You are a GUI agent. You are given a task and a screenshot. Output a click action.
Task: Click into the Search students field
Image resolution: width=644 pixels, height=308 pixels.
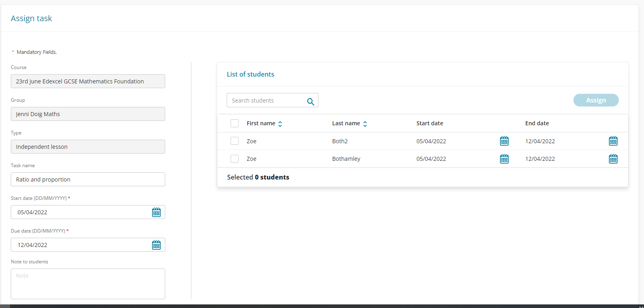(x=265, y=101)
